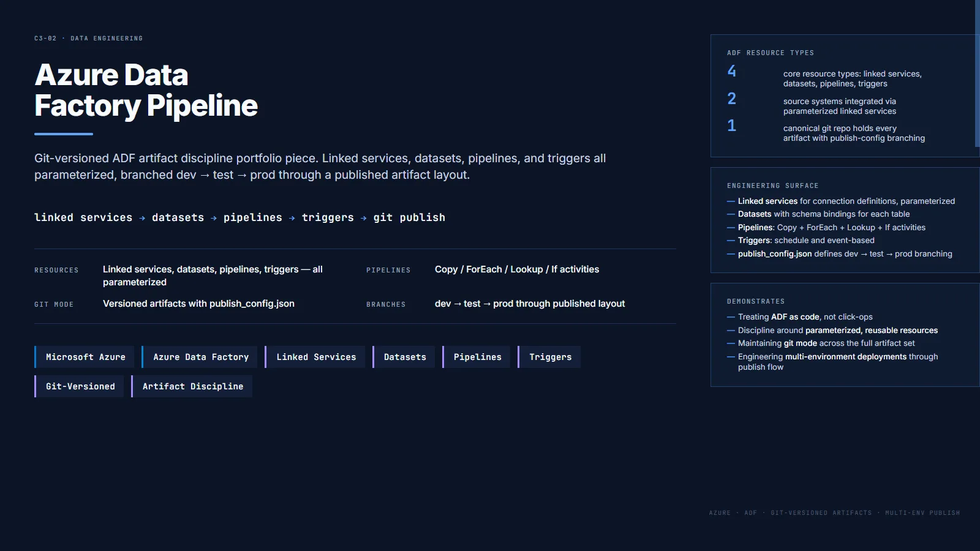The image size is (980, 551).
Task: Click 'dev → test → prod through published layout'
Action: tap(530, 304)
